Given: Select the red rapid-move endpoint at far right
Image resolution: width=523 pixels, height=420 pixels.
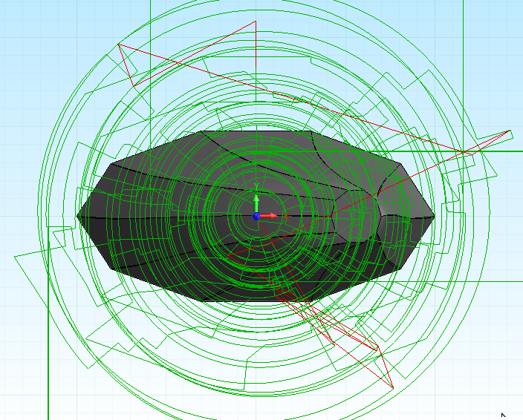Looking at the screenshot, I should point(510,131).
